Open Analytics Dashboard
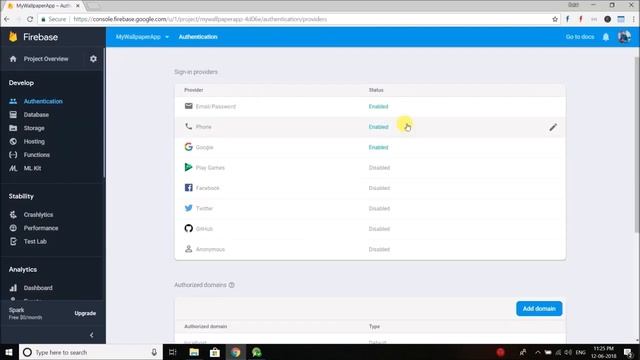Viewport: 640px width, 360px height. pos(38,288)
